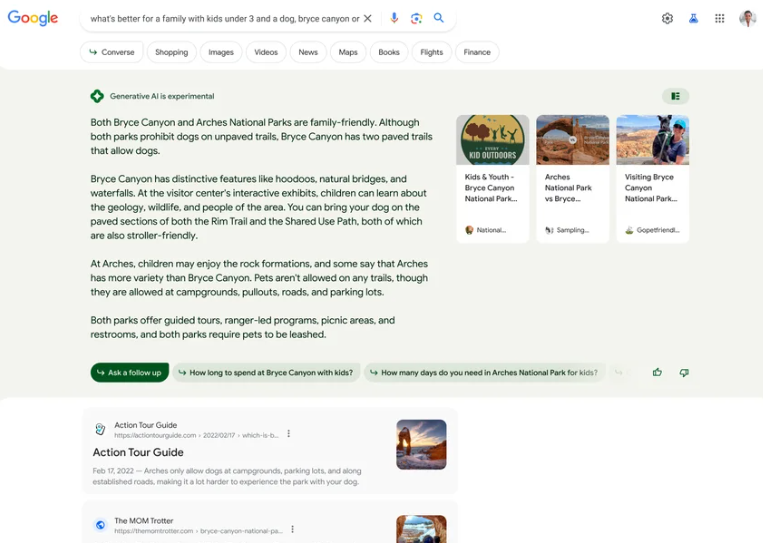Screen dimensions: 763x543
Task: Click the Ask a follow up button
Action: (x=129, y=372)
